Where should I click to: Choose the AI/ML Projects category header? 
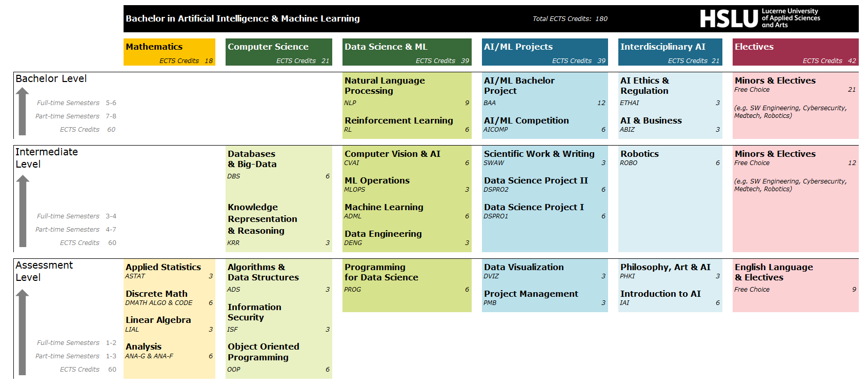(x=544, y=52)
